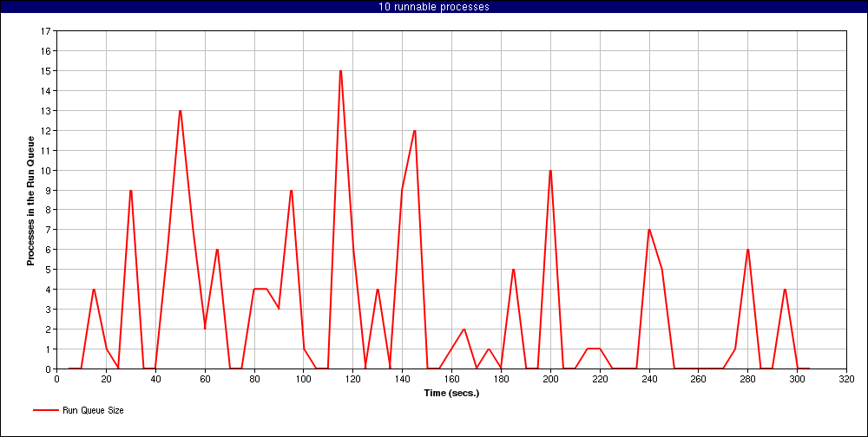Click the "10 runnable processes" chart title
Viewport: 868px width, 437px height.
[433, 7]
